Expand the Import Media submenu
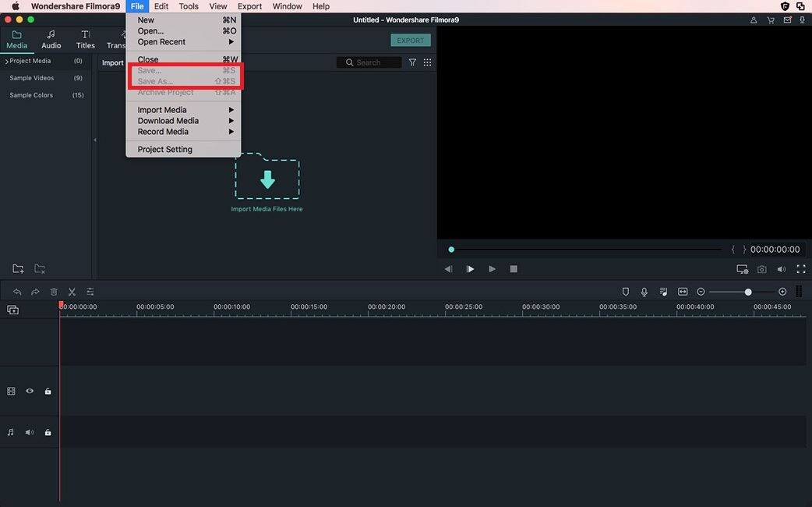The height and width of the screenshot is (507, 812). pos(183,109)
